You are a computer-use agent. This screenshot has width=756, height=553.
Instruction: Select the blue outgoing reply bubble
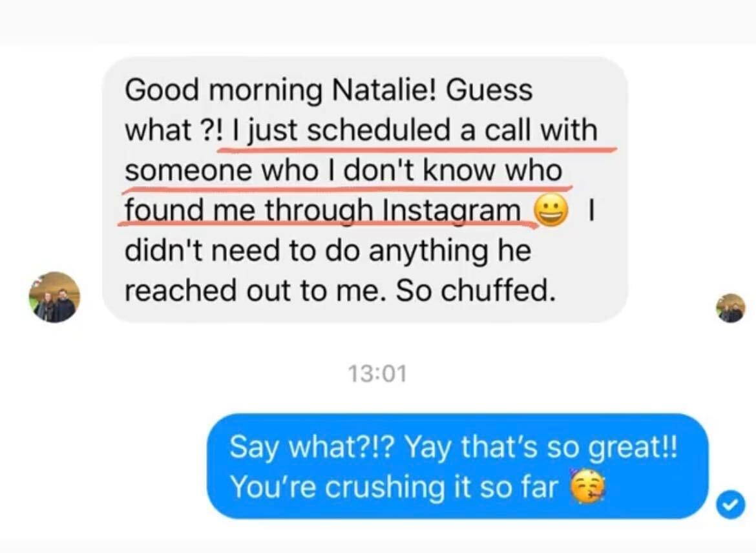tap(457, 466)
